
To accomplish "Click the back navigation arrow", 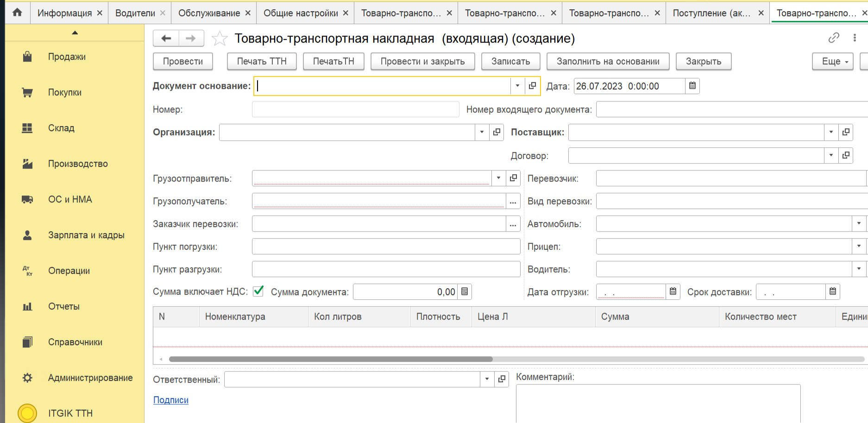I will click(x=166, y=38).
